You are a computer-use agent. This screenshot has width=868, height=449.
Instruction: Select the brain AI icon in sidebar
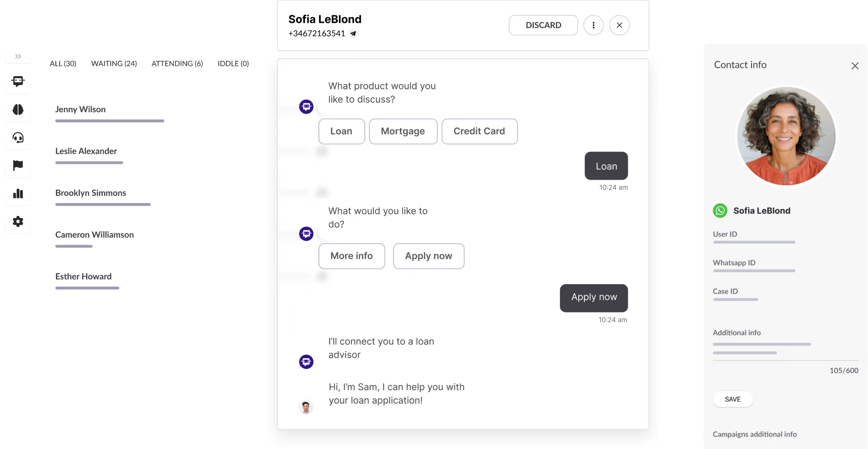(x=18, y=110)
